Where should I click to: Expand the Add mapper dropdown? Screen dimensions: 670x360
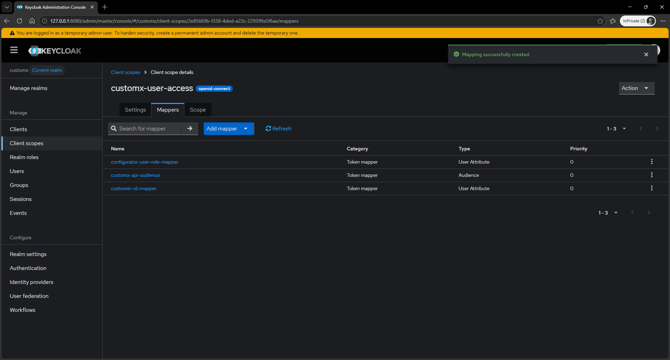coord(246,129)
